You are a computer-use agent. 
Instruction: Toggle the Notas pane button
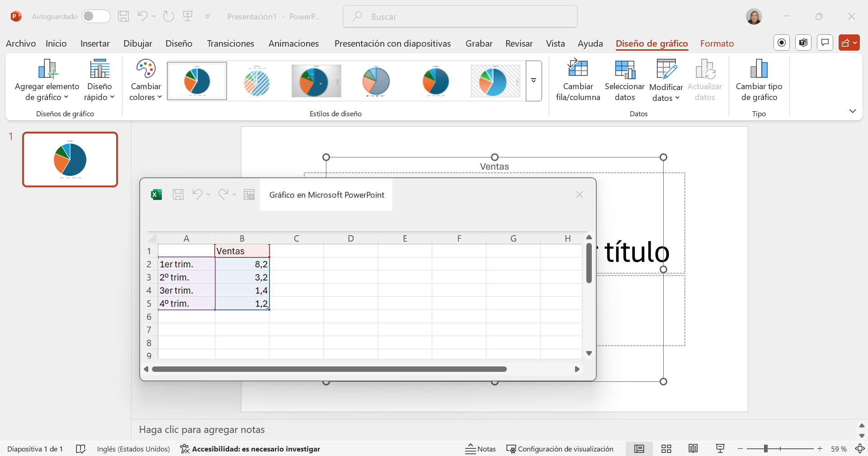[x=481, y=449]
